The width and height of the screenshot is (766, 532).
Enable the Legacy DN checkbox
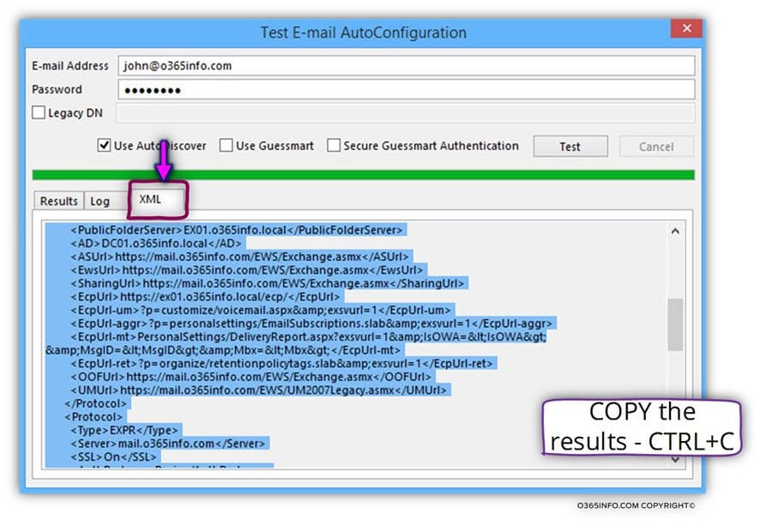[x=39, y=113]
